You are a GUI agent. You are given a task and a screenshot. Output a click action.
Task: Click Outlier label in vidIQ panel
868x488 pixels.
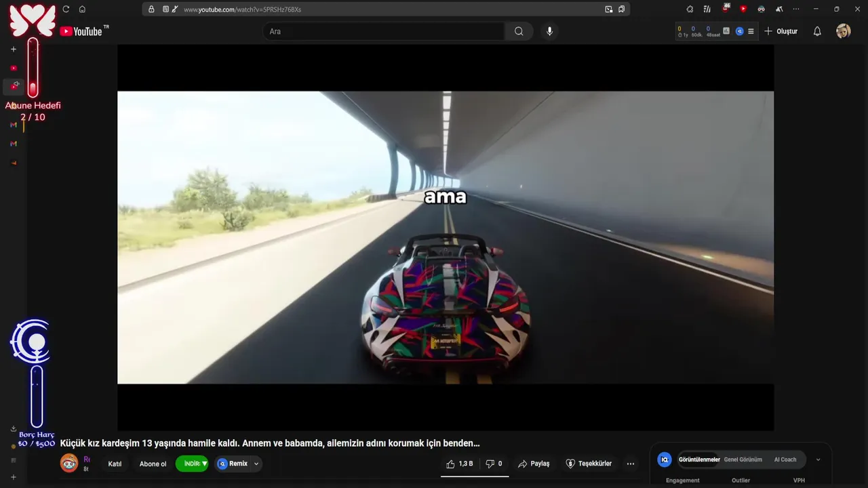(x=741, y=480)
